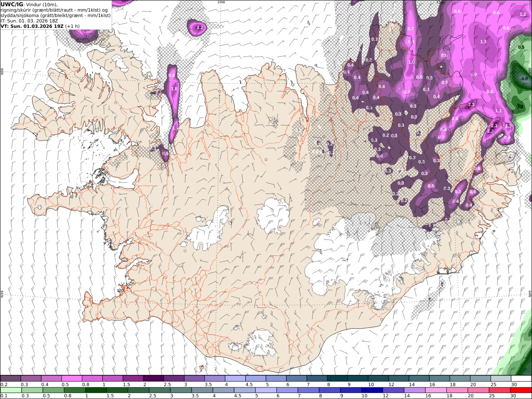Click the 4.0 value in the dark green area
532x399 pixels.
(524, 79)
